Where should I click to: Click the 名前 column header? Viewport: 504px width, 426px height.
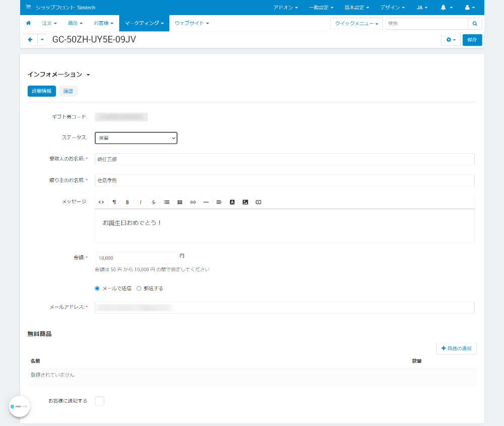point(35,361)
